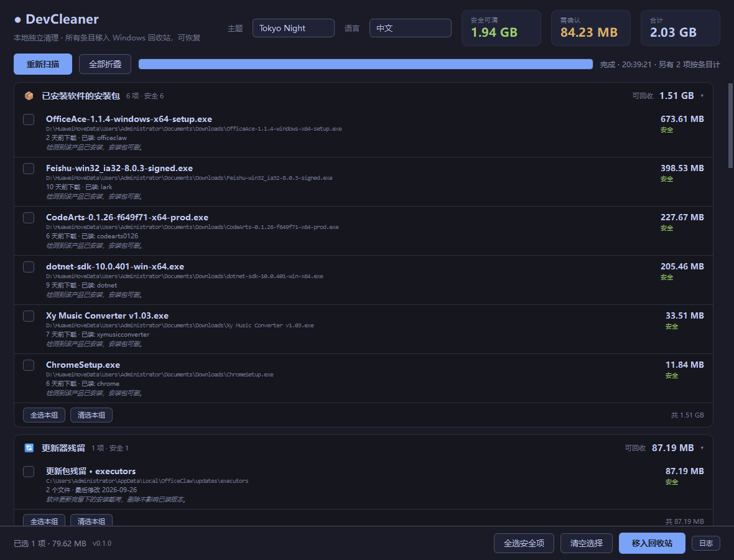Clear selection in updater leftovers group
This screenshot has height=560, width=734.
pos(91,521)
